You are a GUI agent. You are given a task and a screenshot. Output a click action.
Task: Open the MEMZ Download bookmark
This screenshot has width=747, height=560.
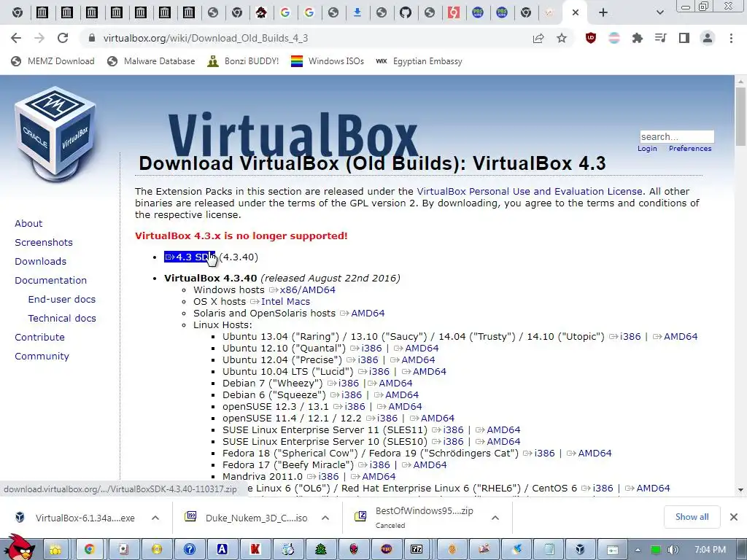(53, 61)
